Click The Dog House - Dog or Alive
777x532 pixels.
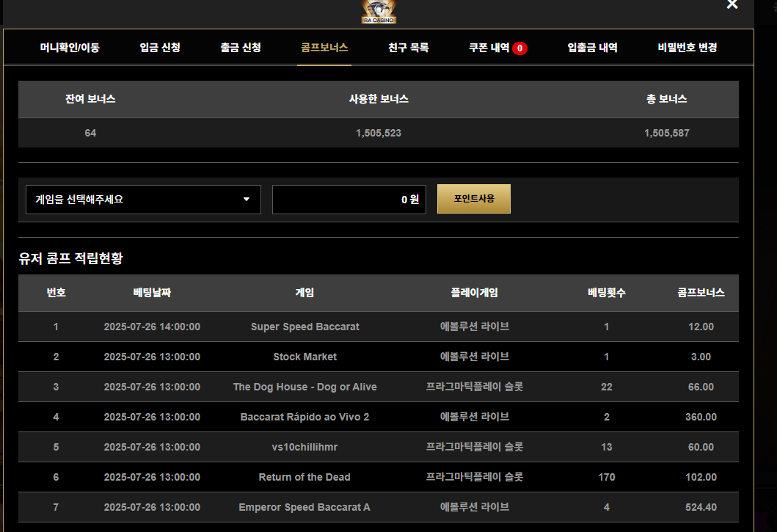click(304, 387)
